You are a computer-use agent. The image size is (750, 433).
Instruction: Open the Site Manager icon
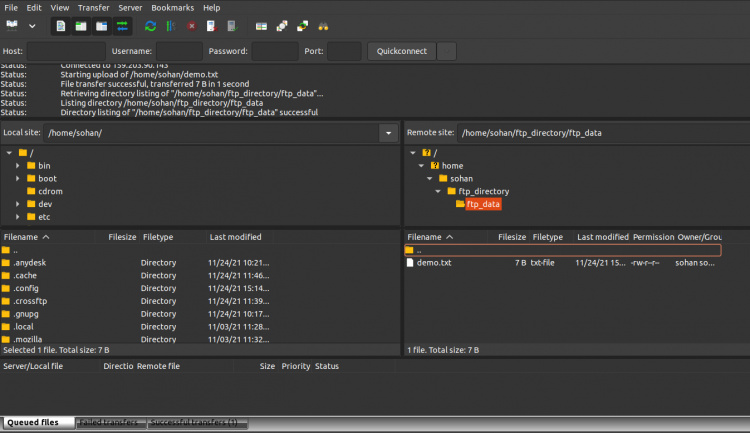tap(12, 26)
